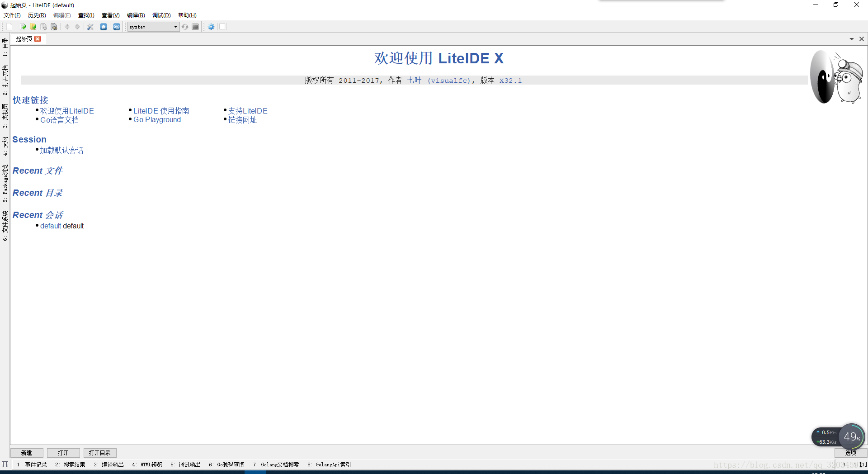The image size is (868, 474).
Task: Open the system environment dropdown
Action: tap(153, 27)
